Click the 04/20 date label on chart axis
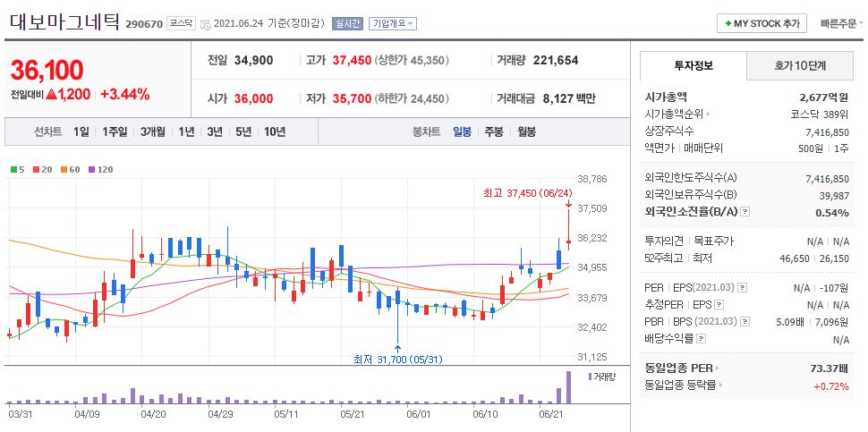The width and height of the screenshot is (868, 432). (x=154, y=414)
